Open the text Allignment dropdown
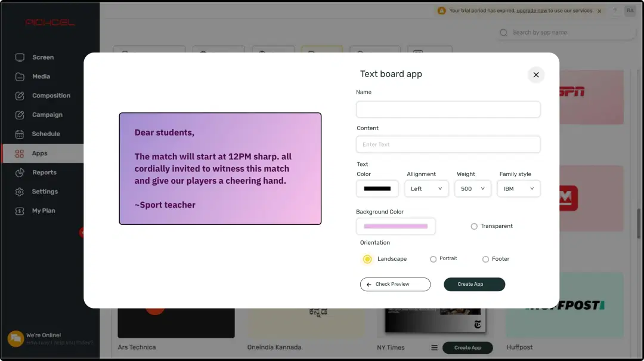The image size is (644, 361). (426, 189)
